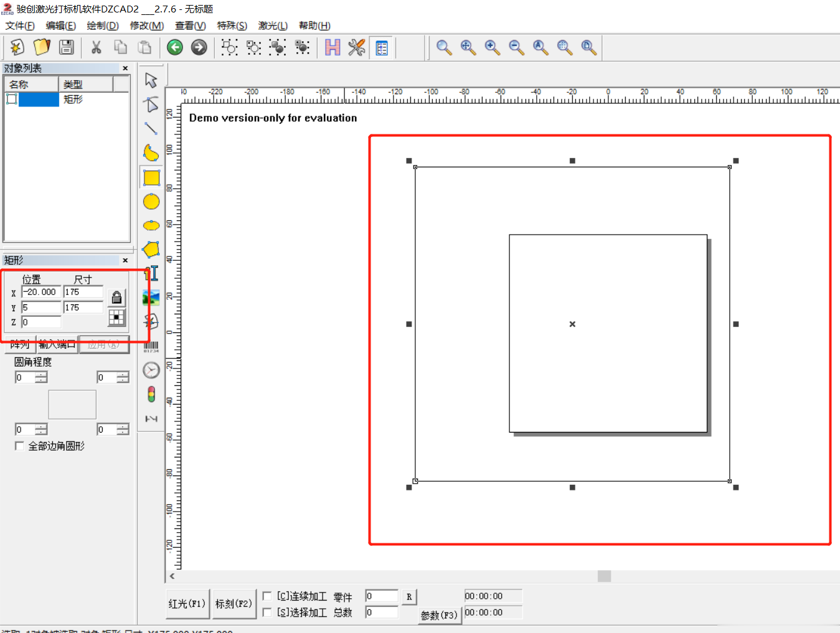Click the Y position field
The image size is (840, 633).
(41, 307)
